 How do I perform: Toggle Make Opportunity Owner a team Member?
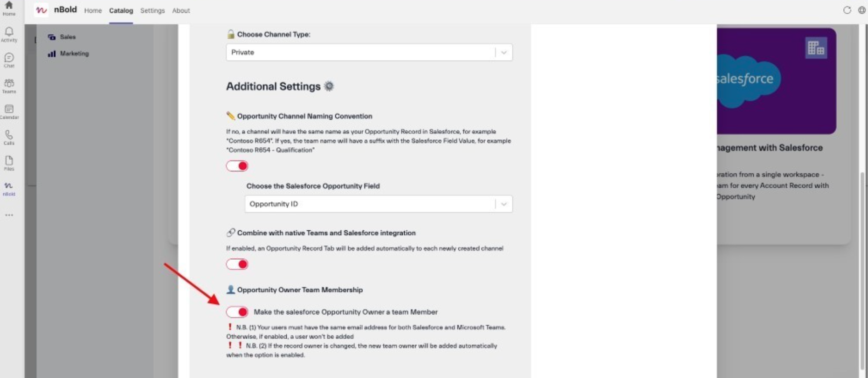237,312
